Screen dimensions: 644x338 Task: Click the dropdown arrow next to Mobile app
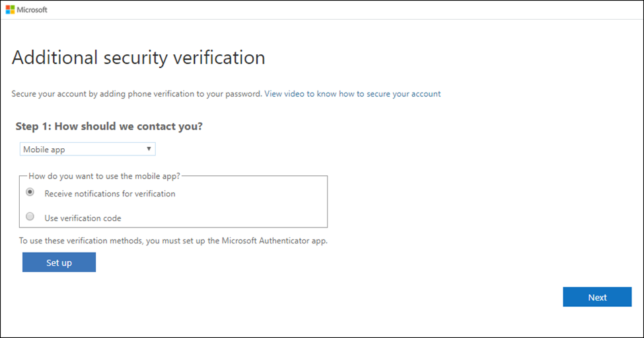coord(149,149)
